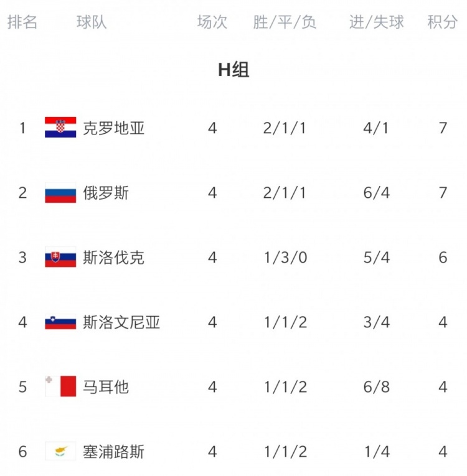467x476 pixels.
Task: Click the Malta flag icon
Action: tap(60, 386)
